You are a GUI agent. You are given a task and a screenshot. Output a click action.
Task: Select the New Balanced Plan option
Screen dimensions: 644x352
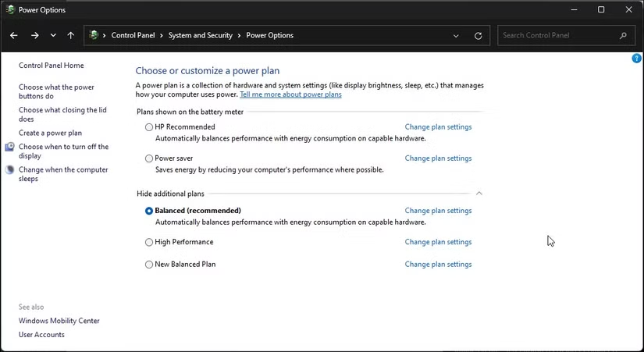pyautogui.click(x=148, y=265)
